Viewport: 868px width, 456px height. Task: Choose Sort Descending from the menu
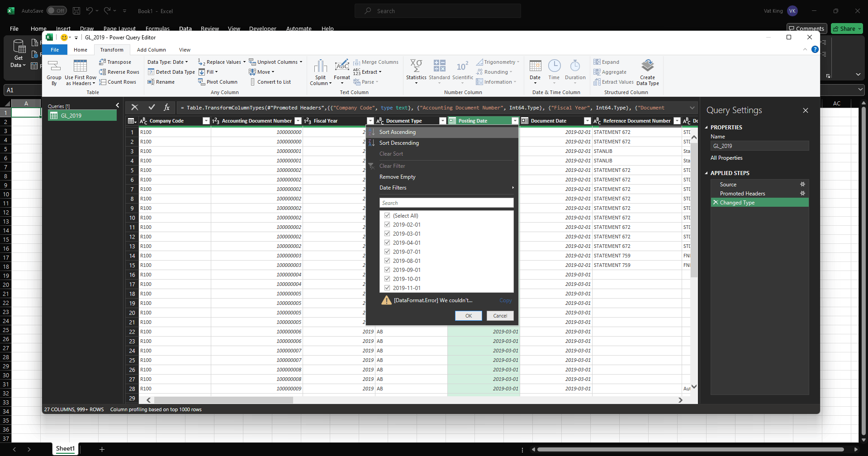tap(442, 143)
